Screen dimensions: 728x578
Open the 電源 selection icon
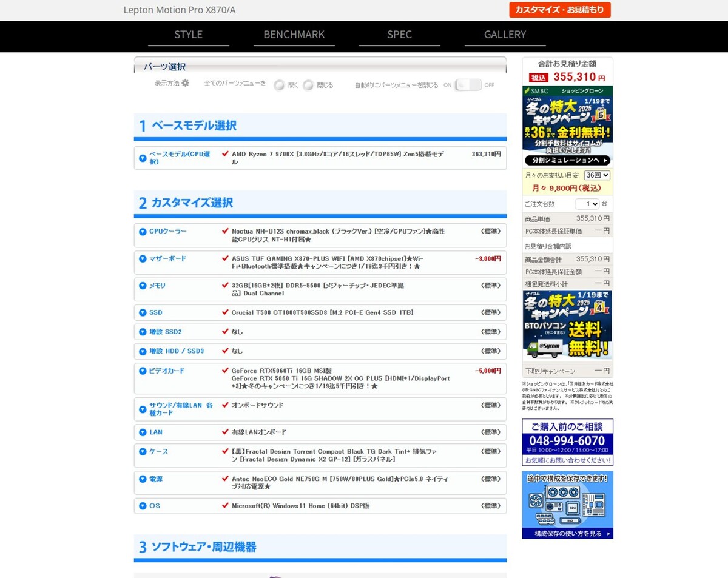(x=143, y=479)
